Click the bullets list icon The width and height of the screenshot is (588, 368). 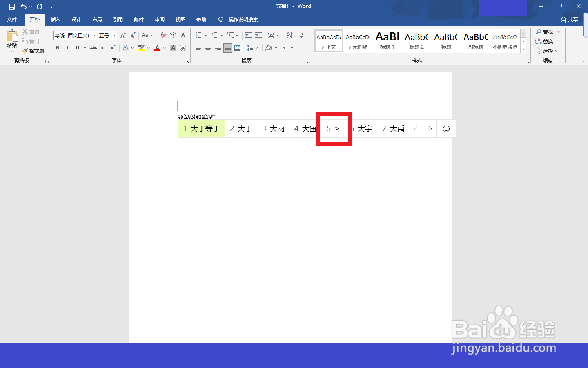click(198, 36)
